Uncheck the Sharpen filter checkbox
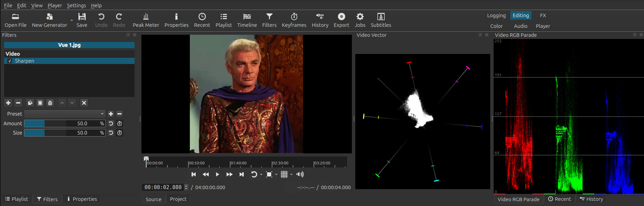Image resolution: width=644 pixels, height=206 pixels. (10, 61)
